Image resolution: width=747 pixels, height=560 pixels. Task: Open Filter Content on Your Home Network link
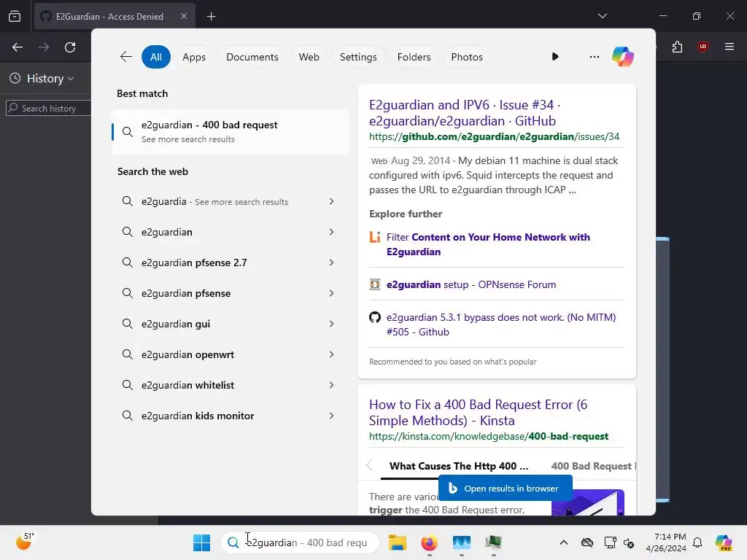click(x=488, y=244)
